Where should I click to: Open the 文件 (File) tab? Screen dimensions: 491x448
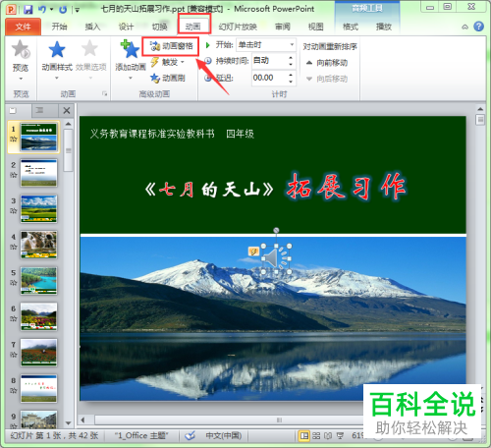23,27
